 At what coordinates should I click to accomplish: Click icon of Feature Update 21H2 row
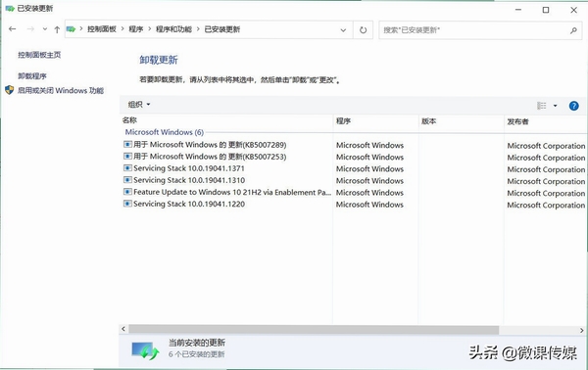tap(127, 192)
